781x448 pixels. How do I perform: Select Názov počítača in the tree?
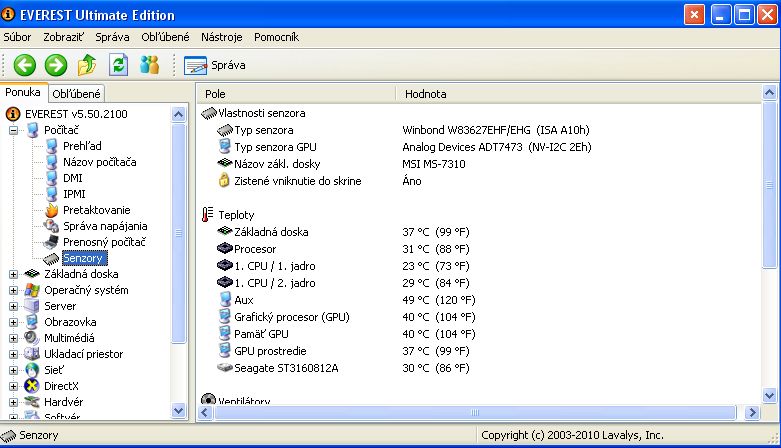[x=100, y=162]
